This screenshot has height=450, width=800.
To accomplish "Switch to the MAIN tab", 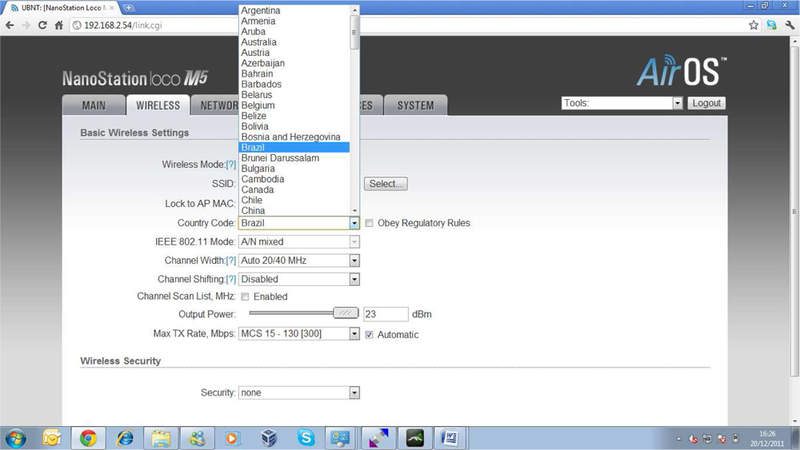I will click(94, 105).
